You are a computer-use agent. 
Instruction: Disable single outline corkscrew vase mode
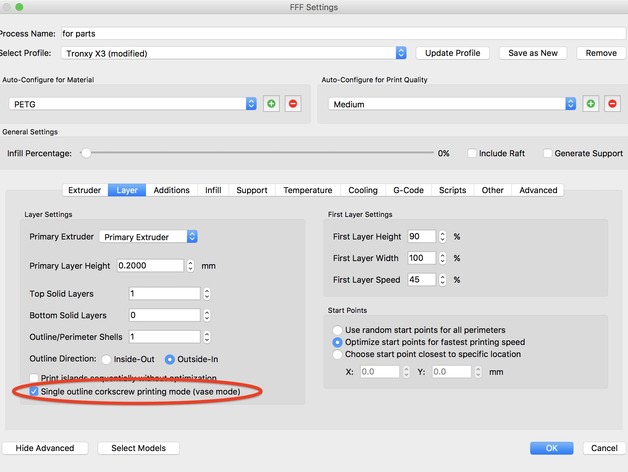coord(35,391)
